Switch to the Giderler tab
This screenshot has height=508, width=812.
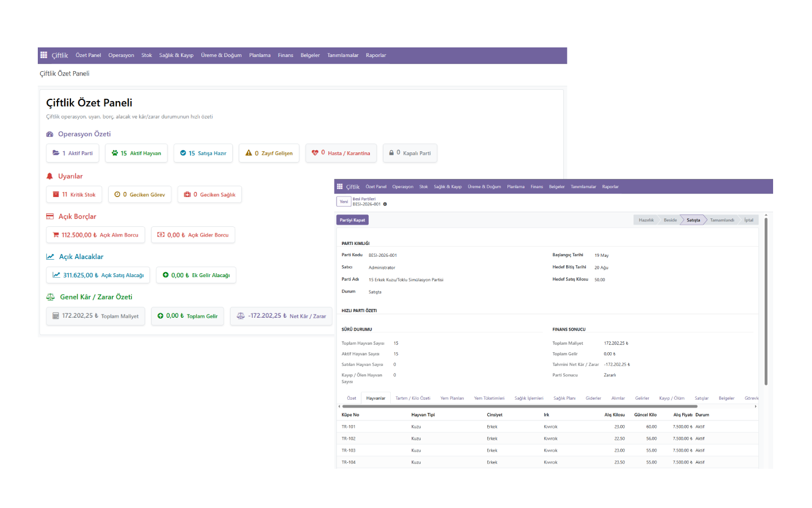(x=593, y=398)
